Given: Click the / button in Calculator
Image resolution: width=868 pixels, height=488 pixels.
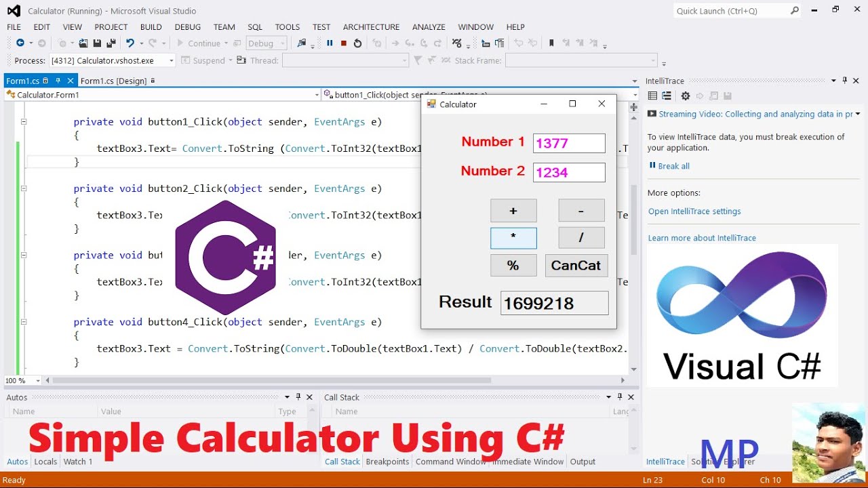Looking at the screenshot, I should (x=581, y=238).
